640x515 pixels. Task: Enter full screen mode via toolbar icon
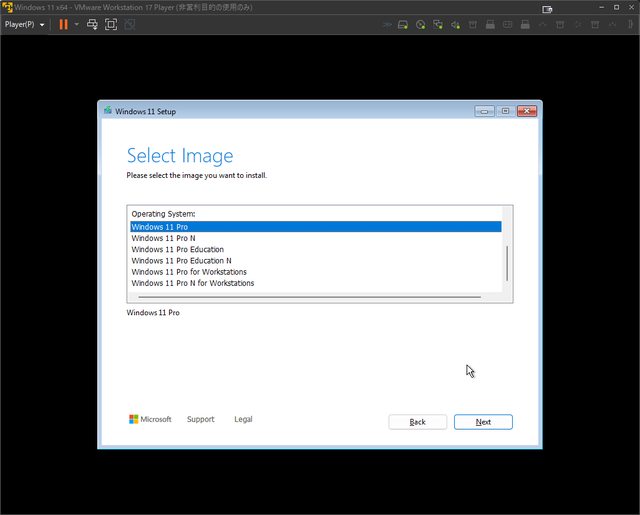[111, 24]
